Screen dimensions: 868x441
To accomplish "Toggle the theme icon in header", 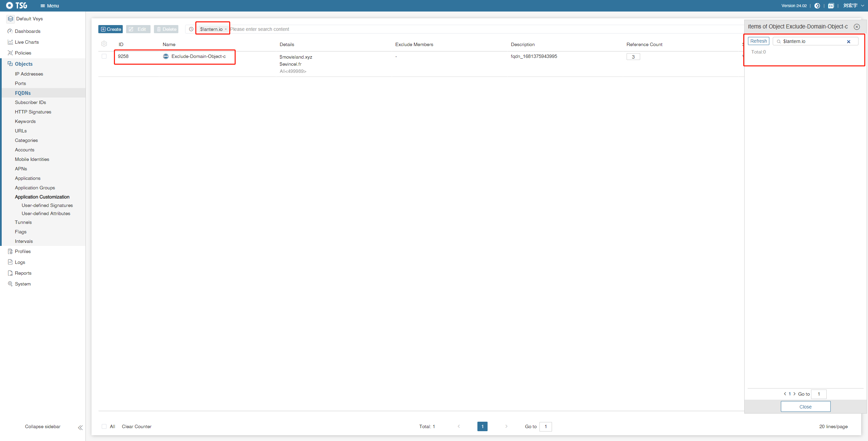I will [817, 6].
